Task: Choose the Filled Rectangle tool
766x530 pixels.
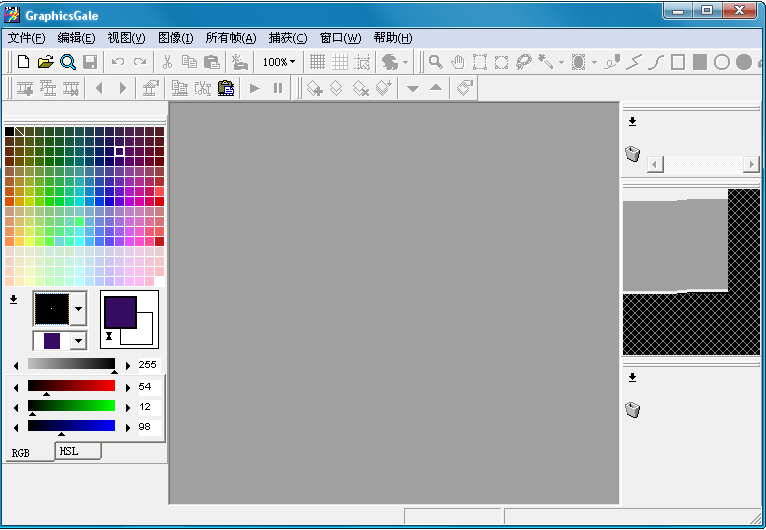Action: [700, 62]
